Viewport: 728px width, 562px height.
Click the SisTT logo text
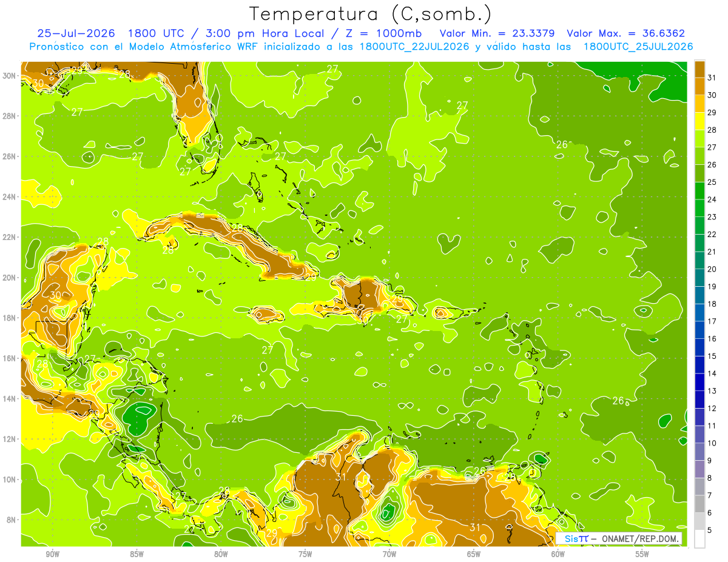click(x=576, y=538)
